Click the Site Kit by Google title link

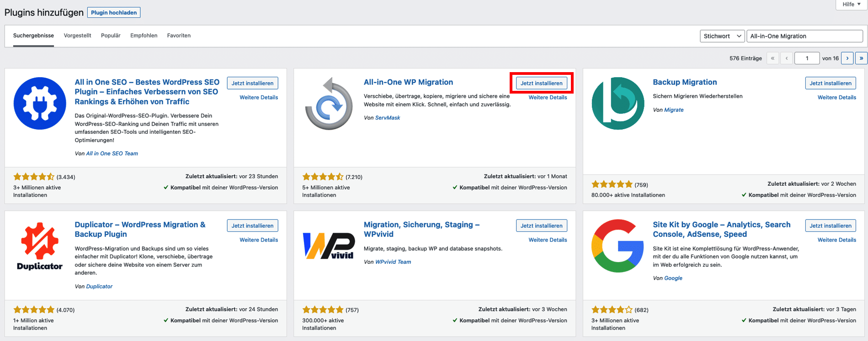(722, 229)
